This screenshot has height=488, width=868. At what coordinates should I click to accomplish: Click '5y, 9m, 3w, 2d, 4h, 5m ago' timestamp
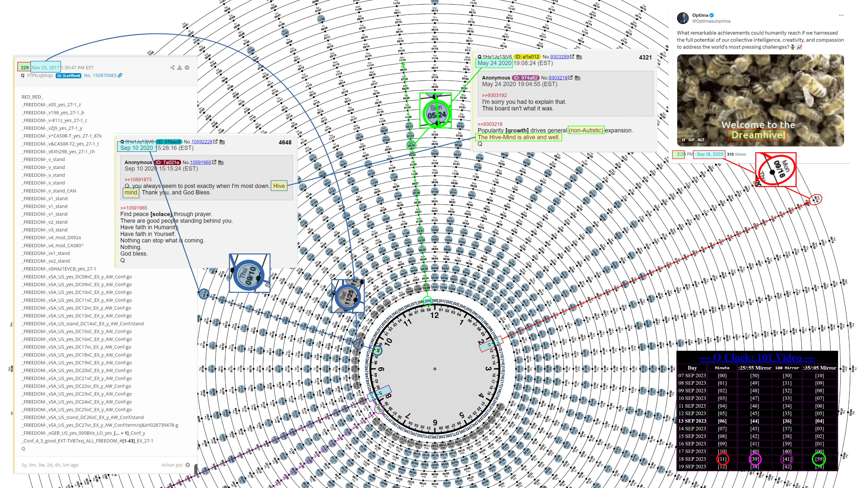click(x=50, y=465)
